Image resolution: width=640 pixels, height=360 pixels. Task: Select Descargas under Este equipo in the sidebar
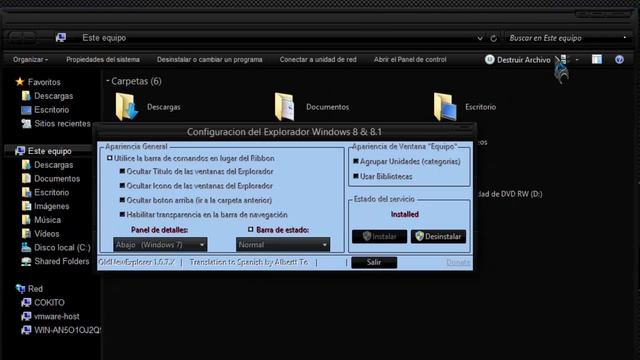click(x=48, y=165)
